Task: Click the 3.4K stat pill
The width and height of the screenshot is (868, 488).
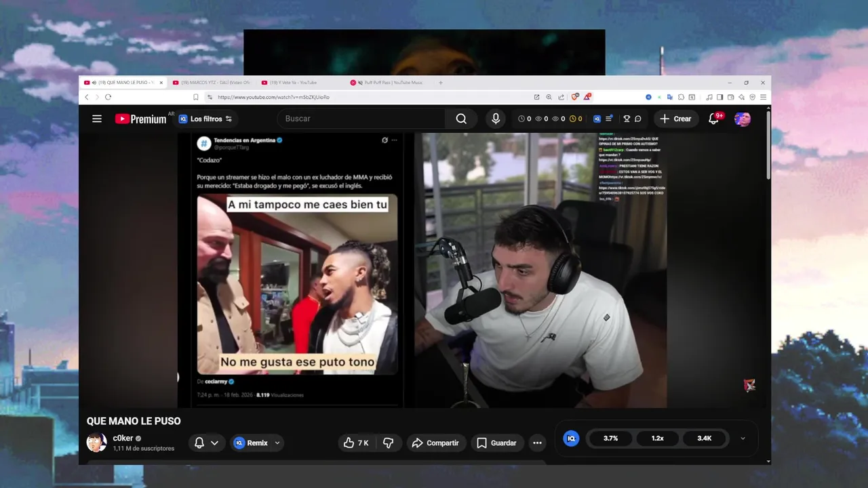Action: [705, 439]
